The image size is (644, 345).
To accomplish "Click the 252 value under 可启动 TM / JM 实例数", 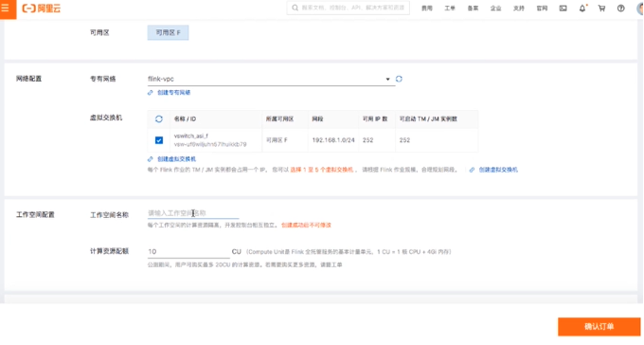I will point(404,140).
